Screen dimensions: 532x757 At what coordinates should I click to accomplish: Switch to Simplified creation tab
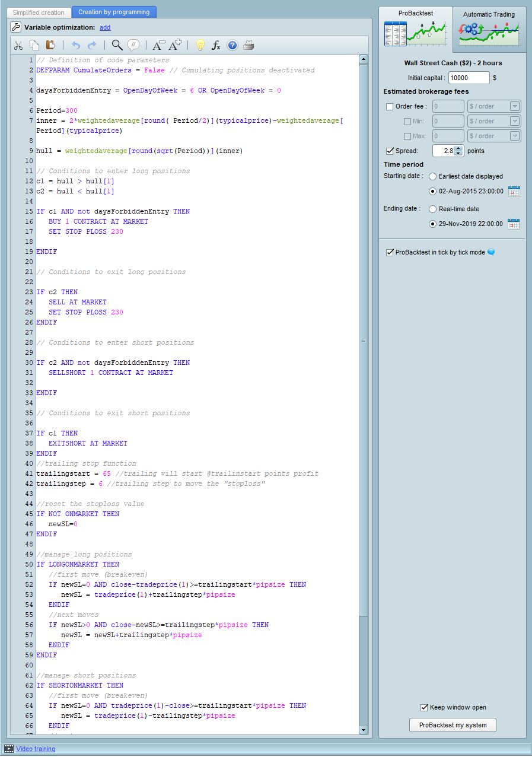point(39,12)
